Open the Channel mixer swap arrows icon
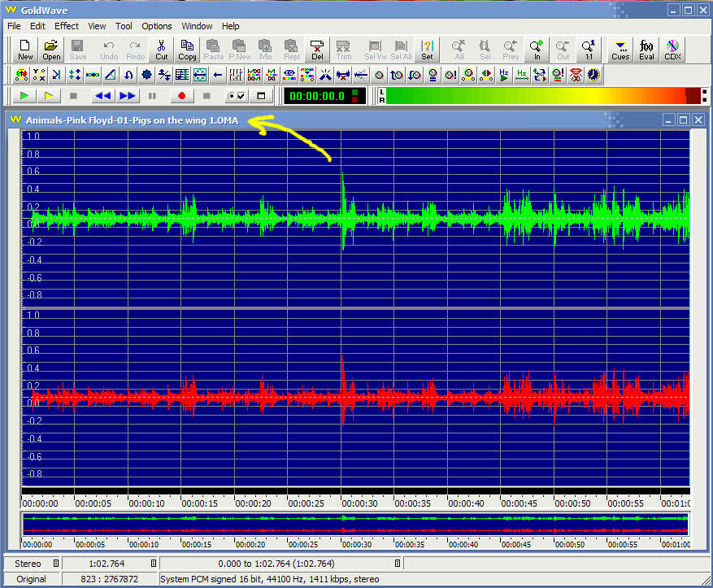 click(x=540, y=75)
